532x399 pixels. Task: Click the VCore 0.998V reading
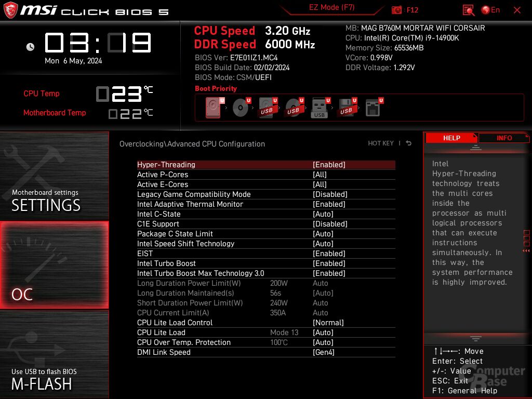(x=369, y=58)
